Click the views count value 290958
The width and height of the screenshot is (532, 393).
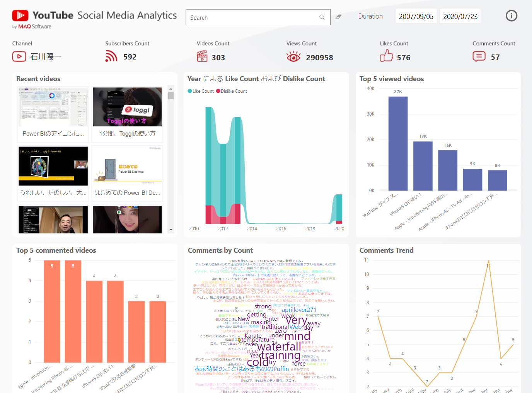tap(319, 58)
